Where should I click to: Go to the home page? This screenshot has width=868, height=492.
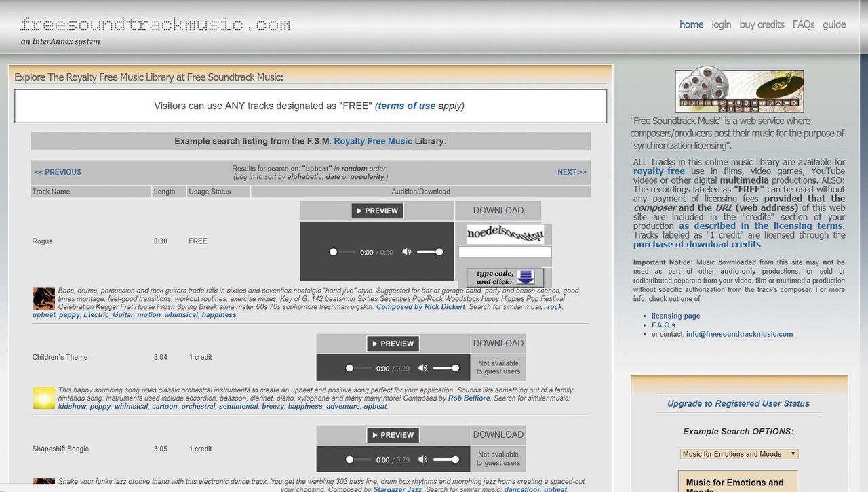pos(691,24)
